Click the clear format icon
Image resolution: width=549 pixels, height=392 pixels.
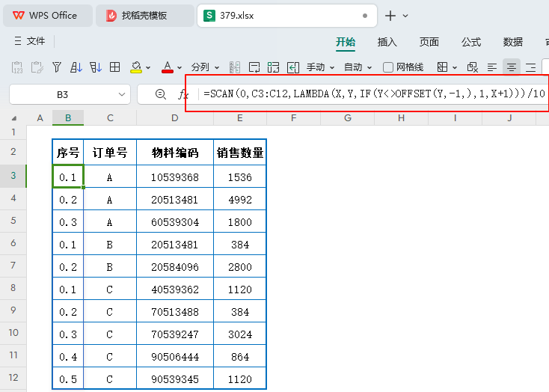[472, 67]
